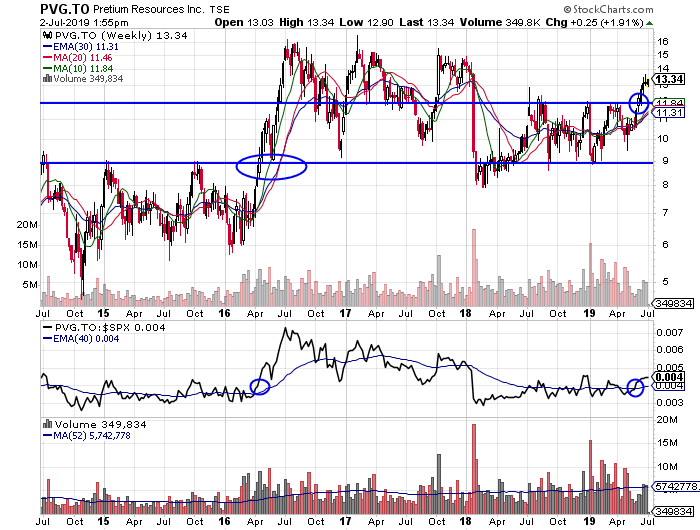Viewport: 700px width, 530px height.
Task: Click the candlestick icon beside PVG.TO (Weekly)
Action: coord(47,36)
